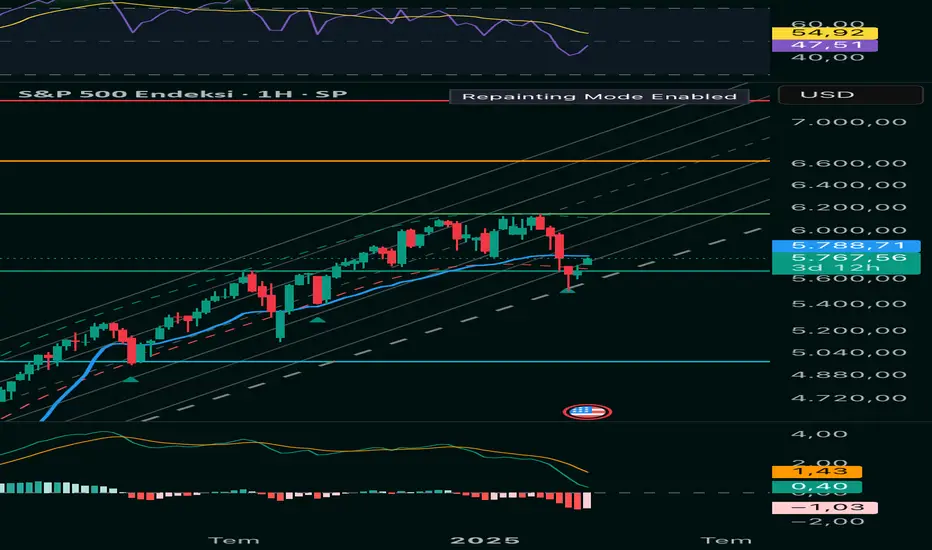Click the green 0,40 MACD value label
932x550 pixels.
(817, 487)
